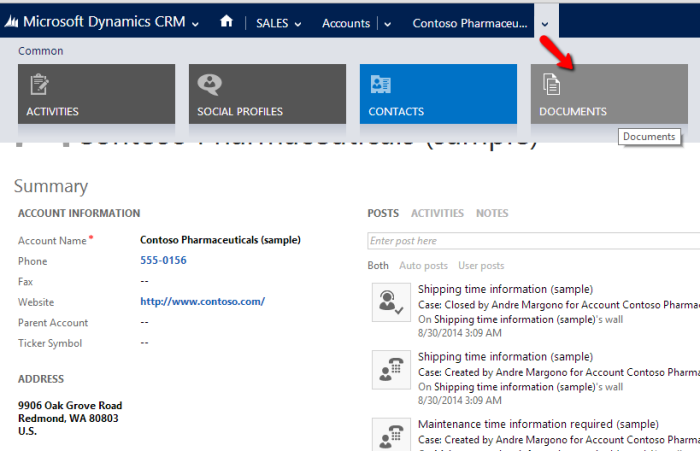
Task: Click the closed case post icon
Action: pos(389,302)
